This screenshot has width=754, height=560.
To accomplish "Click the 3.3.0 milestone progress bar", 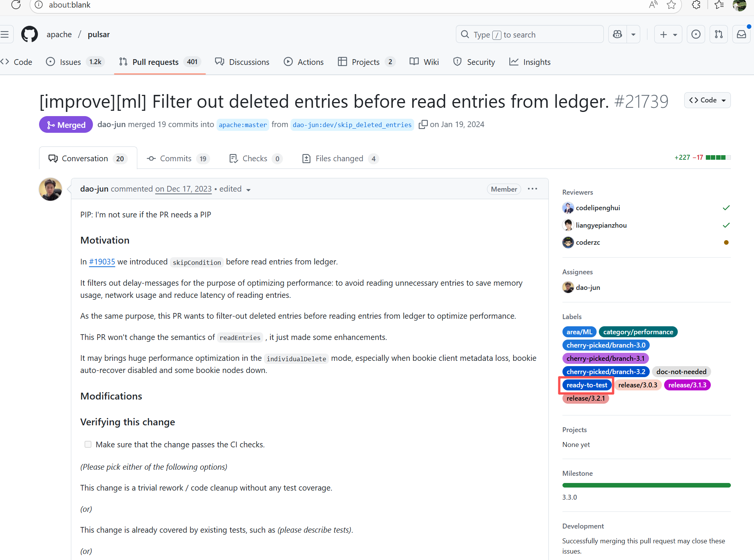I will (x=646, y=485).
